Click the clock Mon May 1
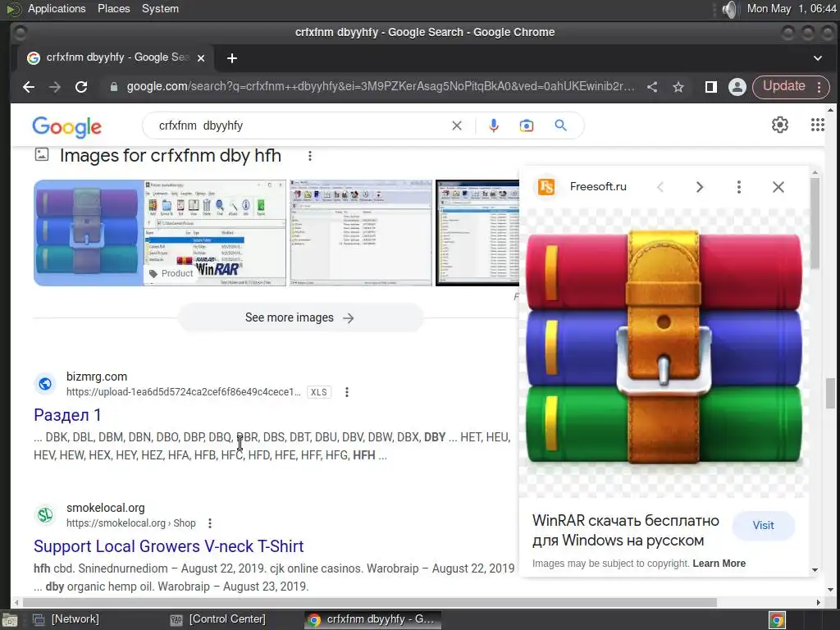 pyautogui.click(x=792, y=8)
